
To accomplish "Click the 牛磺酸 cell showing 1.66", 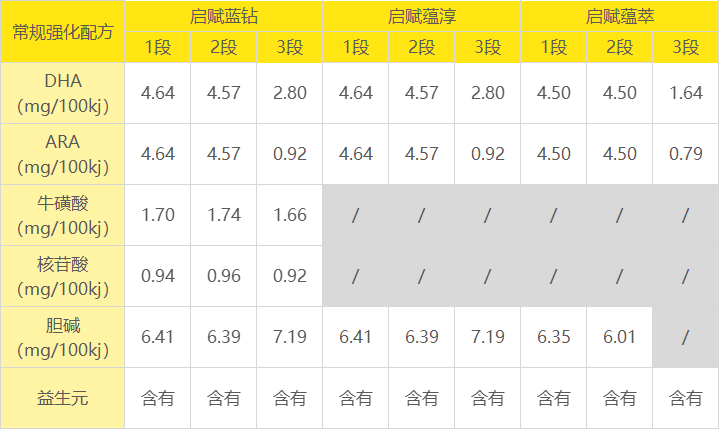I will (290, 215).
